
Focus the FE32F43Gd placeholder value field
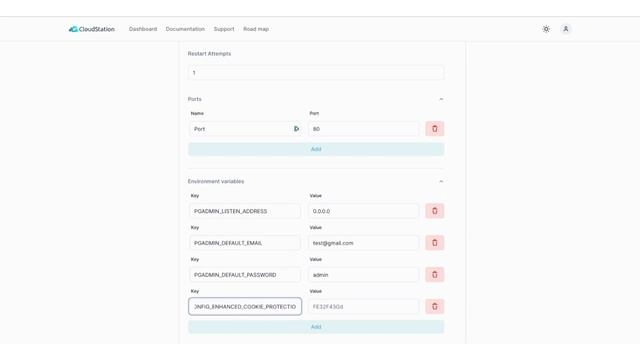(363, 307)
